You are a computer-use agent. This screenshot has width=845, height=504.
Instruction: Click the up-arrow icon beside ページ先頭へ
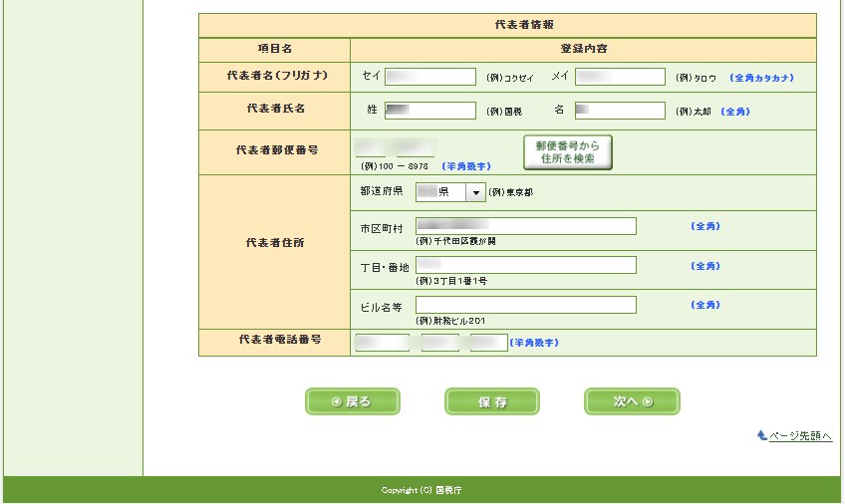761,435
